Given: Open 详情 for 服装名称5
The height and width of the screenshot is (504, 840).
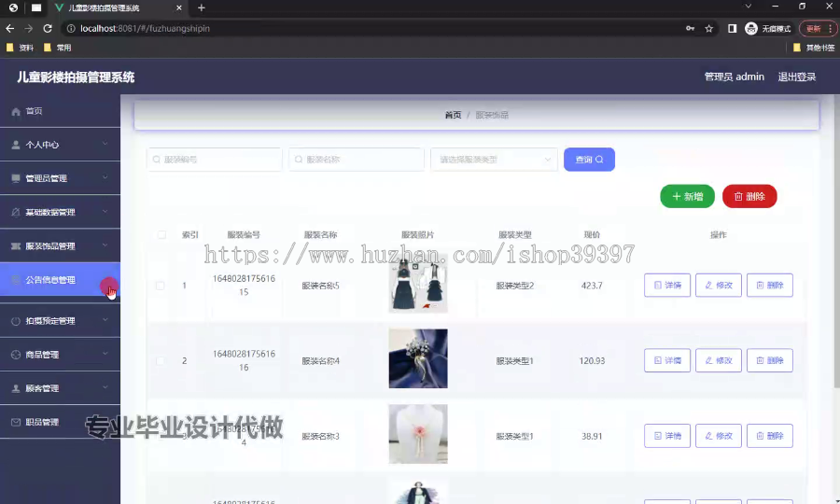Looking at the screenshot, I should (x=667, y=286).
